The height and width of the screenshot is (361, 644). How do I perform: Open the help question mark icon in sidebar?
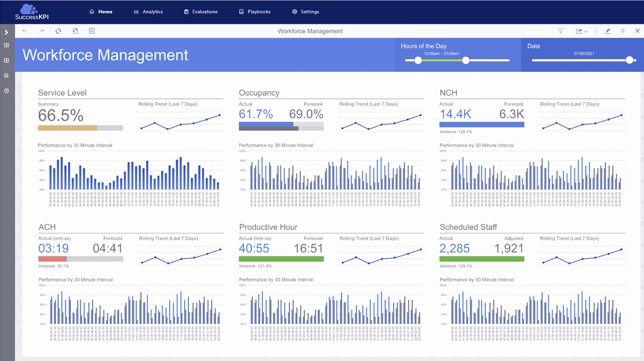[x=6, y=91]
